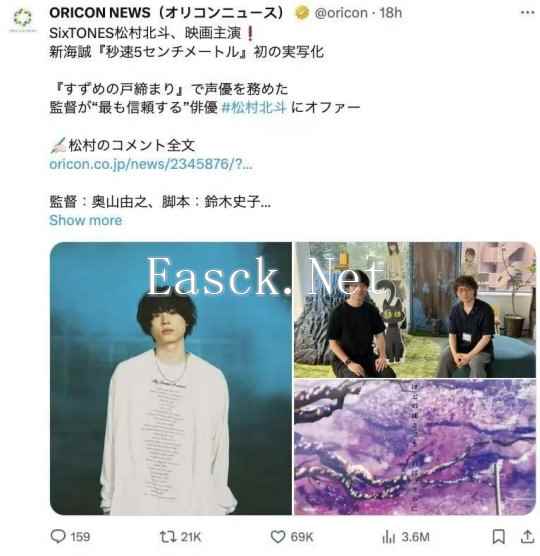The width and height of the screenshot is (540, 556).
Task: Open the oricon.co.jp news link
Action: (x=151, y=164)
